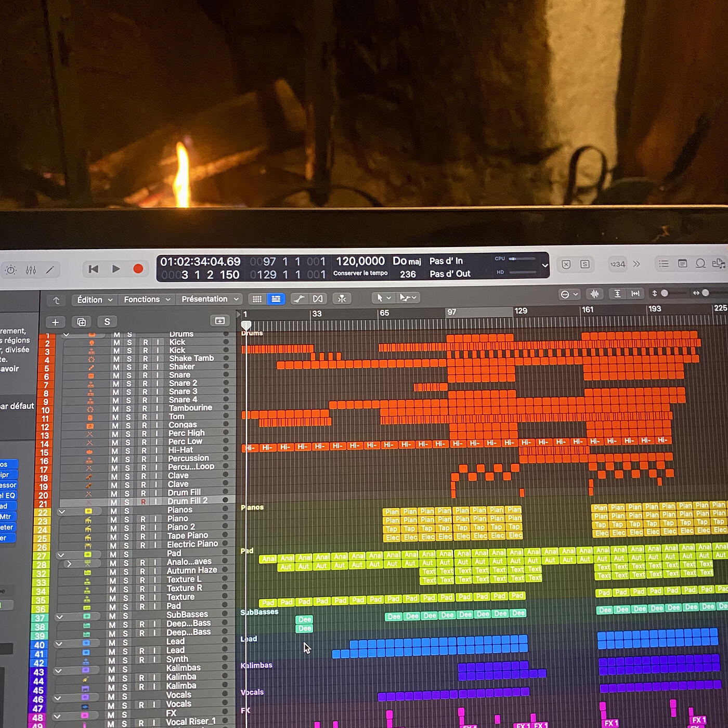Toggle input monitoring on the Congas track
Viewport: 728px width, 728px height.
point(157,425)
